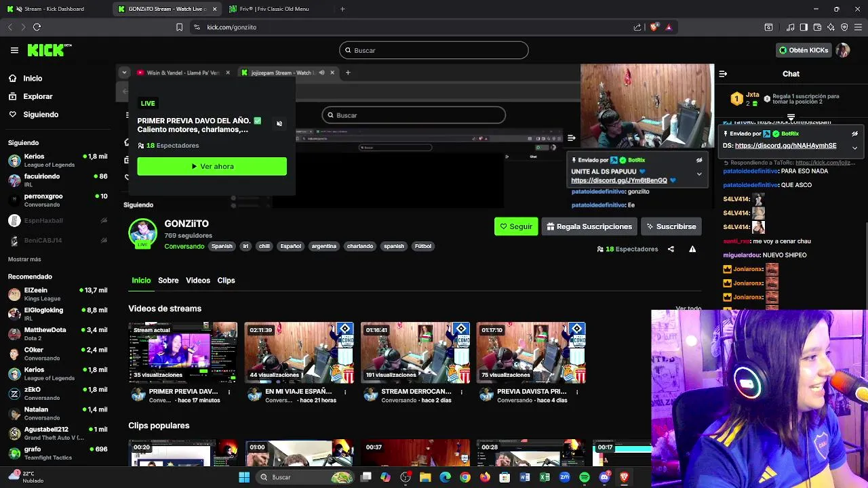Image resolution: width=868 pixels, height=488 pixels.
Task: Open more options for PRIMER PREVIA DAV video
Action: click(x=229, y=392)
